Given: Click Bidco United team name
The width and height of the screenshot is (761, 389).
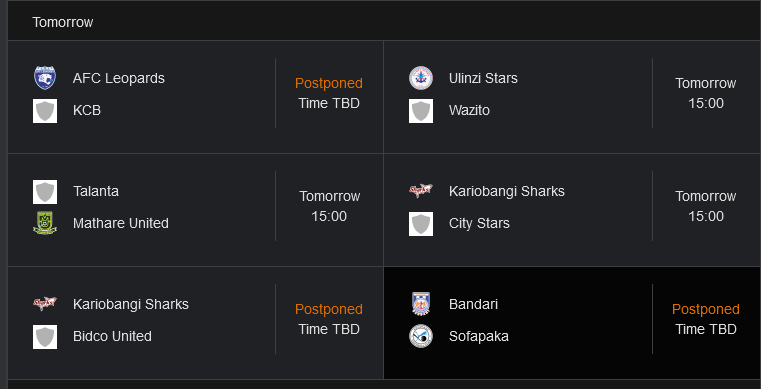Looking at the screenshot, I should 112,336.
